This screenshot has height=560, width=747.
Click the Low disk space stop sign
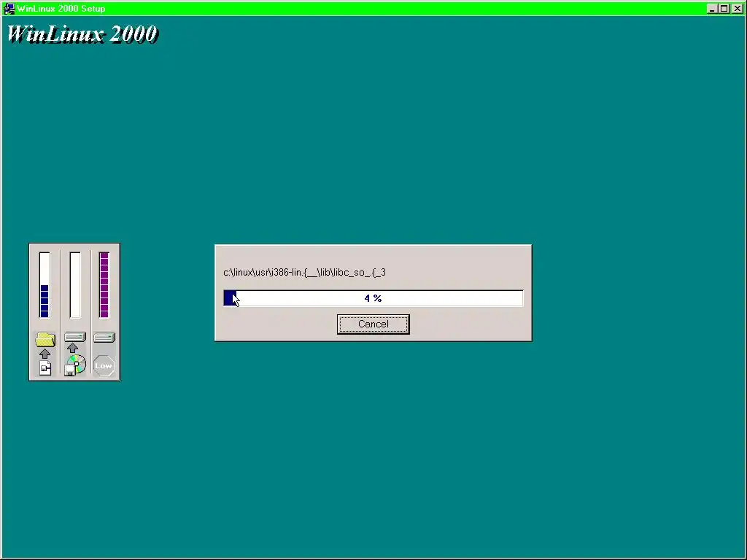[104, 366]
